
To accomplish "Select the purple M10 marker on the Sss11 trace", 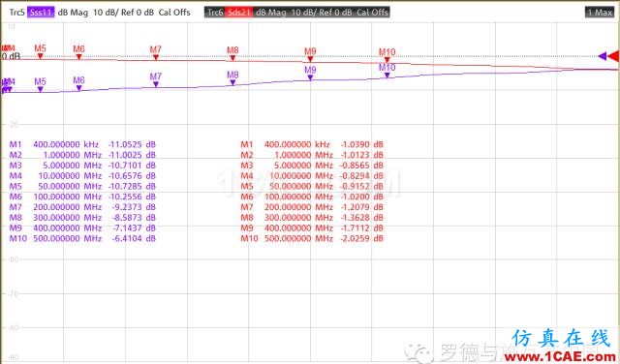I will click(387, 76).
